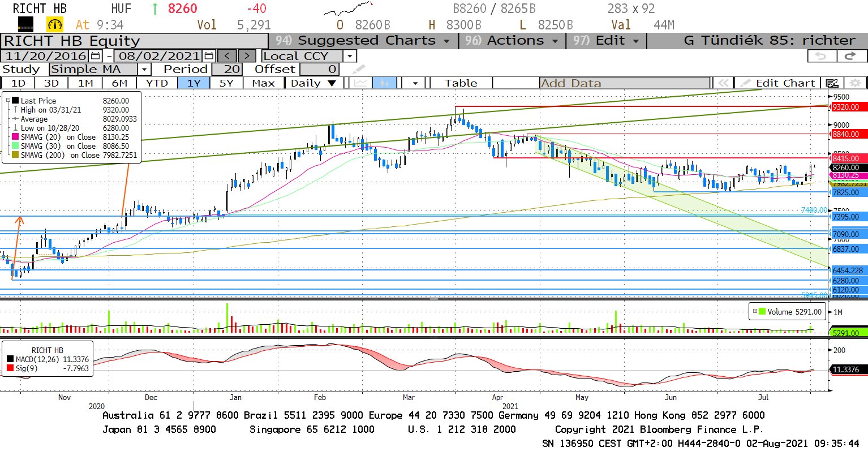Click the green Volume legend swatch
The image size is (868, 460).
[x=762, y=312]
